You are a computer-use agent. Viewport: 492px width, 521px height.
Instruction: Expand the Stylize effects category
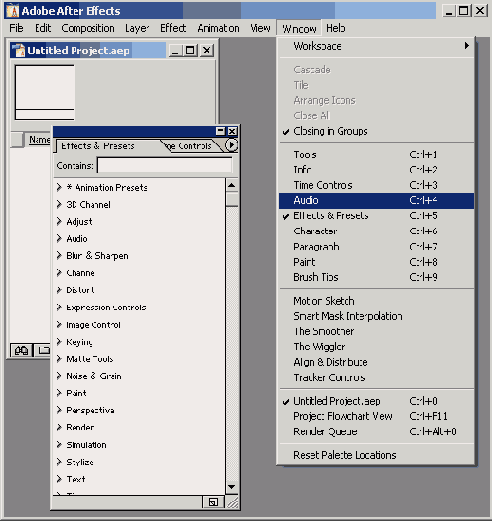59,462
